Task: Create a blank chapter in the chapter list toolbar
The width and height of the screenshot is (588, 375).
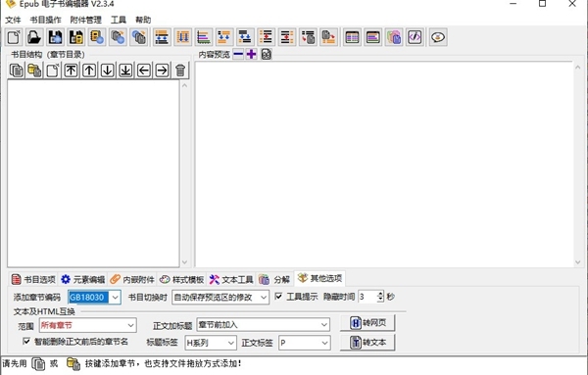Action: click(x=53, y=70)
